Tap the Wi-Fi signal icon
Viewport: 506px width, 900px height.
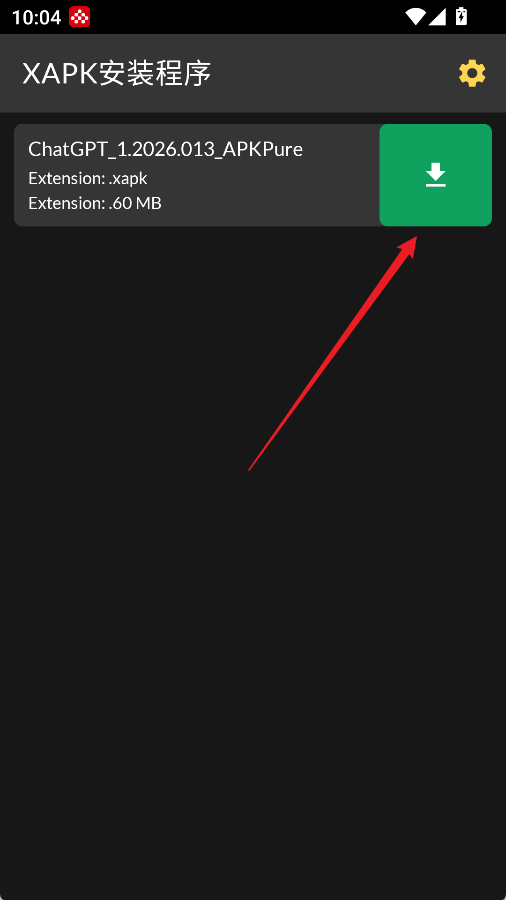pyautogui.click(x=415, y=17)
